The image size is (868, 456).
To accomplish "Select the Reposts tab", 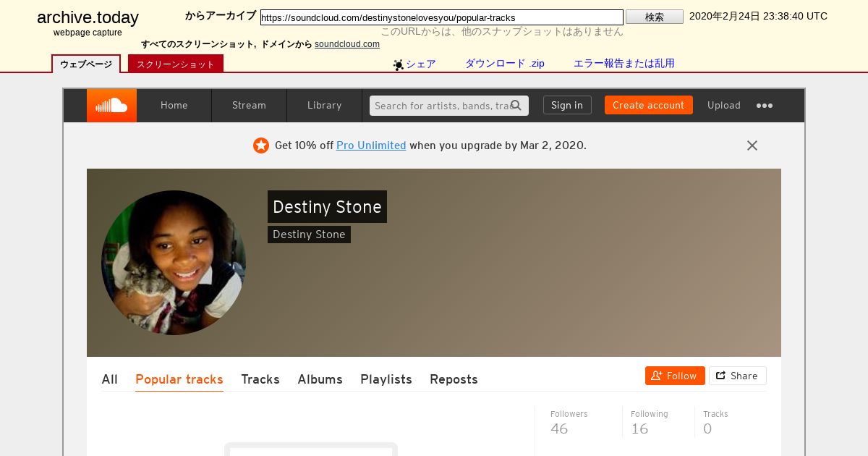I will coord(454,379).
